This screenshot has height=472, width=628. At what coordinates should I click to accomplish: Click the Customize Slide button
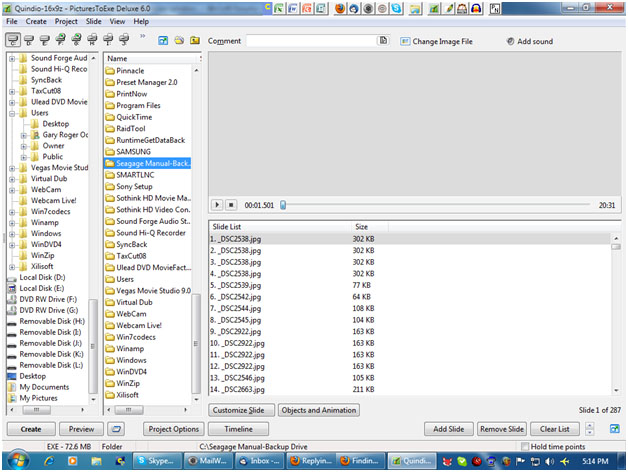[x=242, y=410]
